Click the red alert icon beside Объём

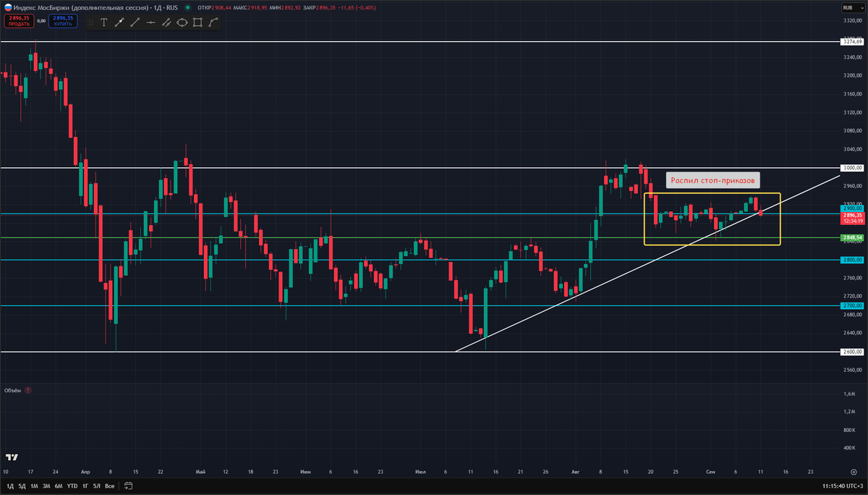point(27,390)
